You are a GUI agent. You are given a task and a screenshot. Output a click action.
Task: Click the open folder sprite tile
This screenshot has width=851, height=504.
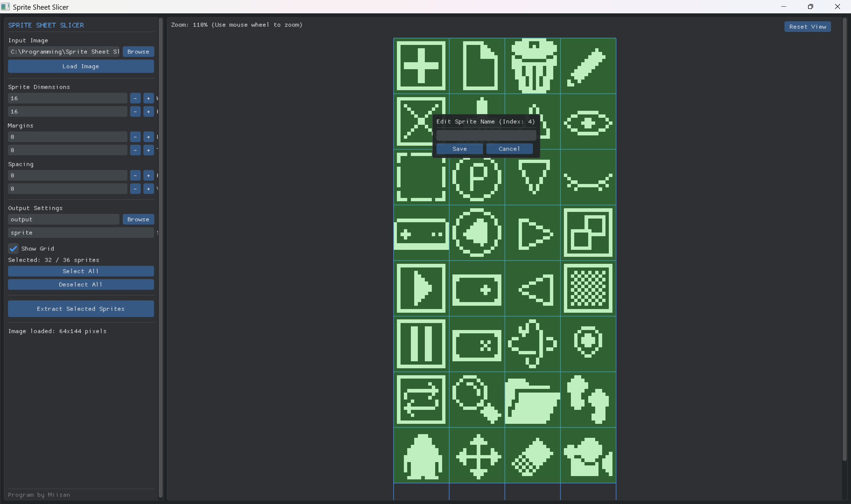(x=533, y=400)
